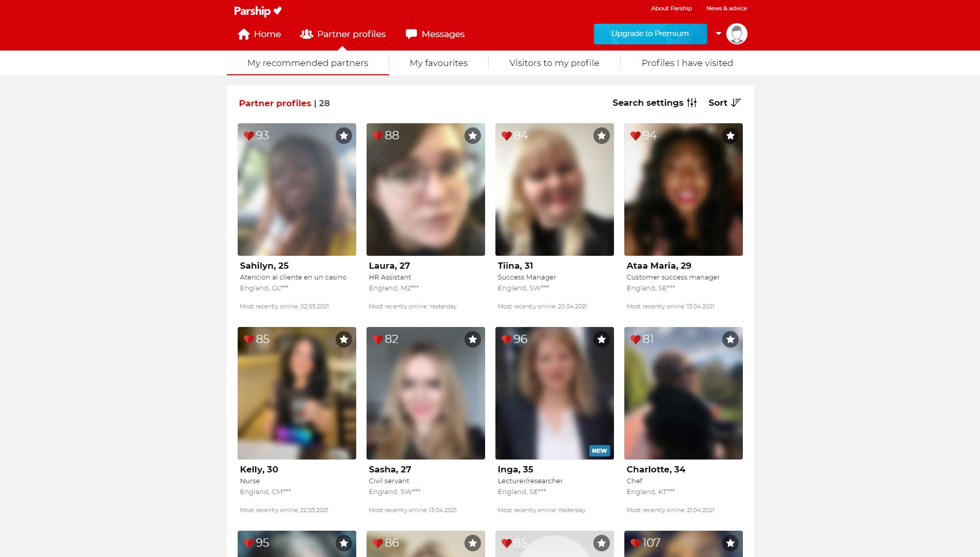Screen dimensions: 980x557
Task: Open the About Parship link
Action: click(671, 8)
